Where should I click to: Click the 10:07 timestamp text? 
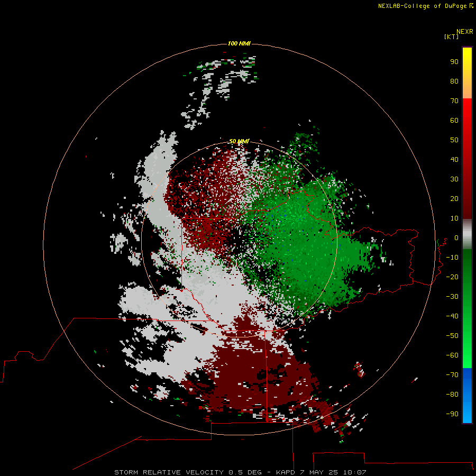point(354,472)
